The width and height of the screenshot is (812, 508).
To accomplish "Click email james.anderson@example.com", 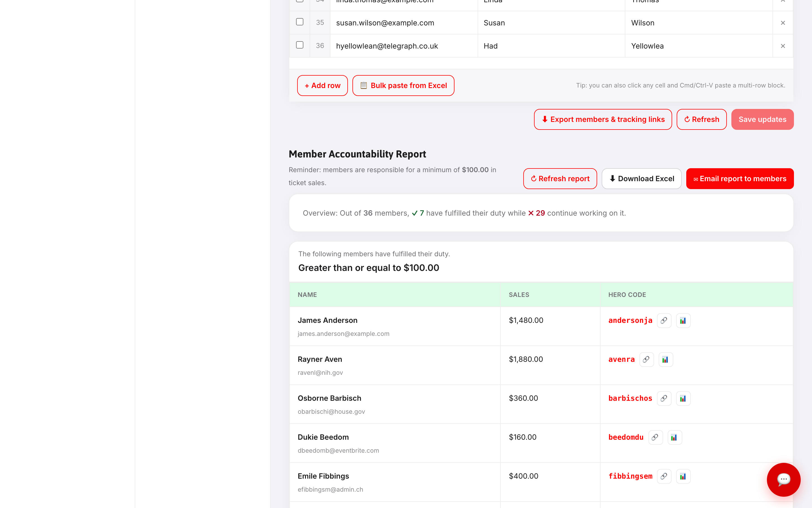I will click(x=343, y=334).
